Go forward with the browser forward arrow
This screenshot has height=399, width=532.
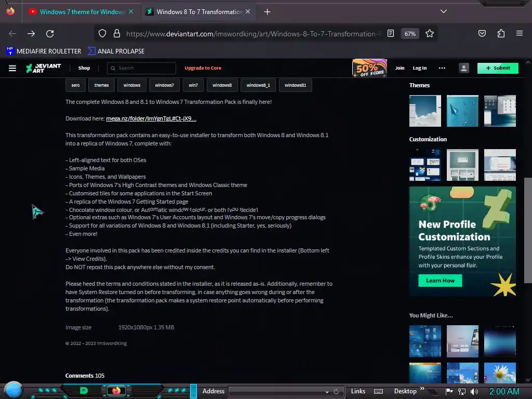[x=31, y=34]
